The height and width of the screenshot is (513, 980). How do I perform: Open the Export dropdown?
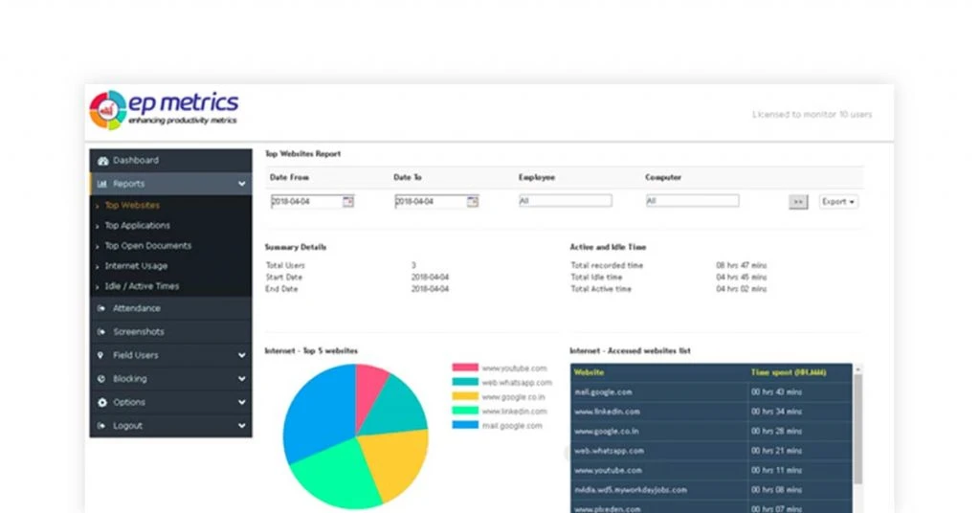[838, 202]
